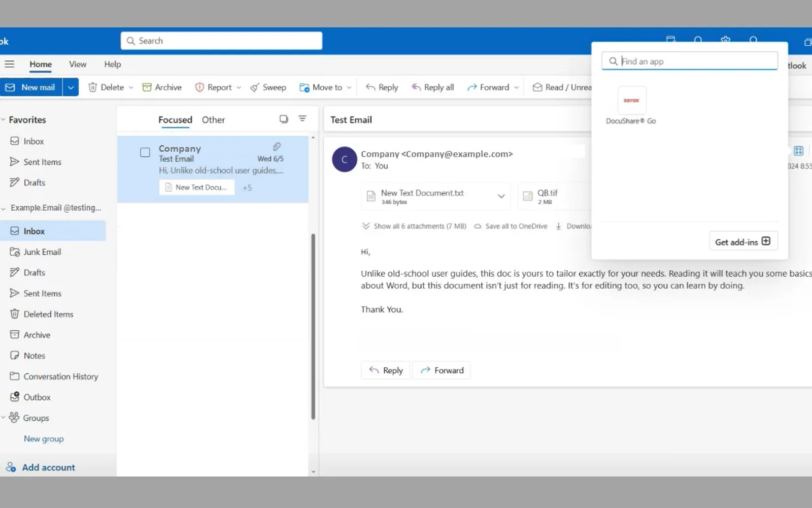The height and width of the screenshot is (508, 812).
Task: Switch to the View tab
Action: pyautogui.click(x=78, y=64)
